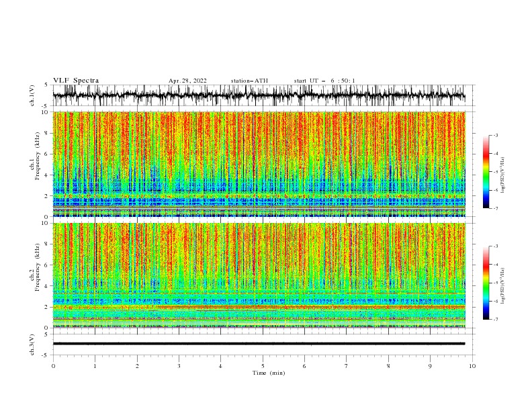Click the date 'Apr. 28, 2022'
The image size is (532, 411).
pos(187,81)
